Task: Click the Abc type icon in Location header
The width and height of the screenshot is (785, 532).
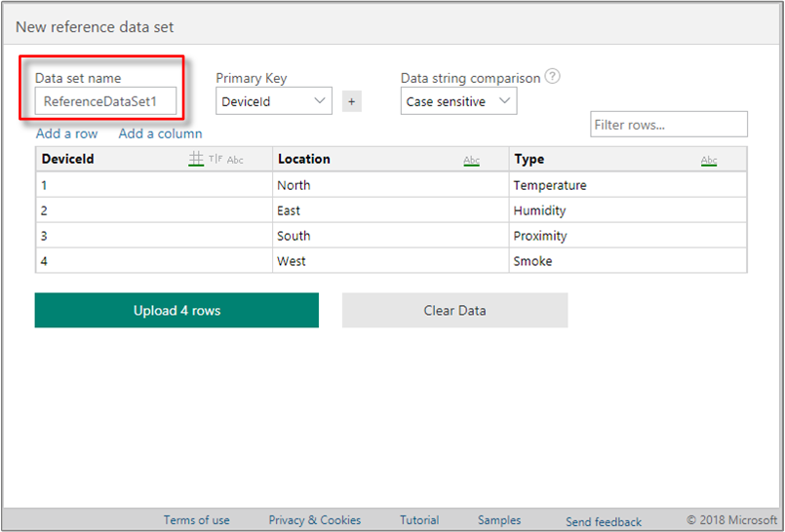Action: click(x=472, y=160)
